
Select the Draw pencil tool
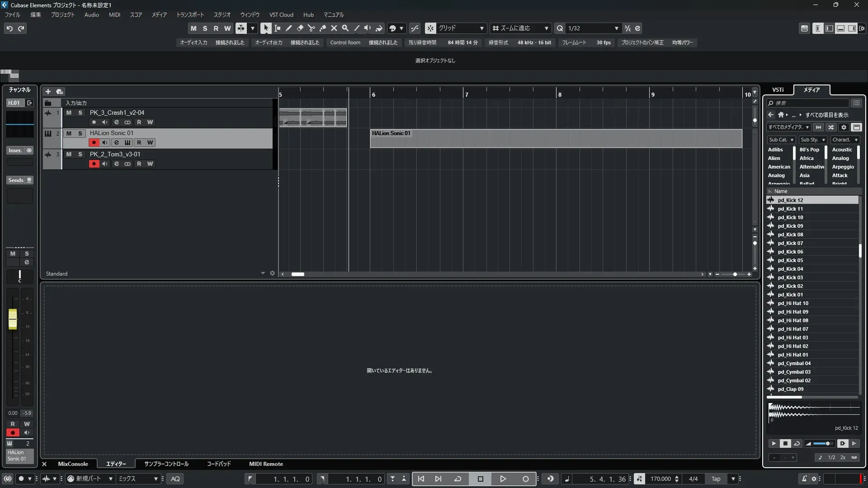click(288, 28)
